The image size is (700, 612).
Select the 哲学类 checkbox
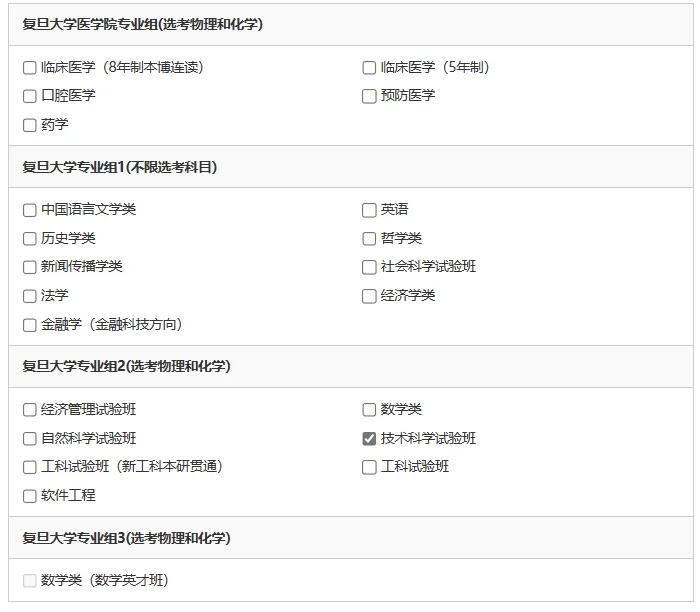coord(369,238)
